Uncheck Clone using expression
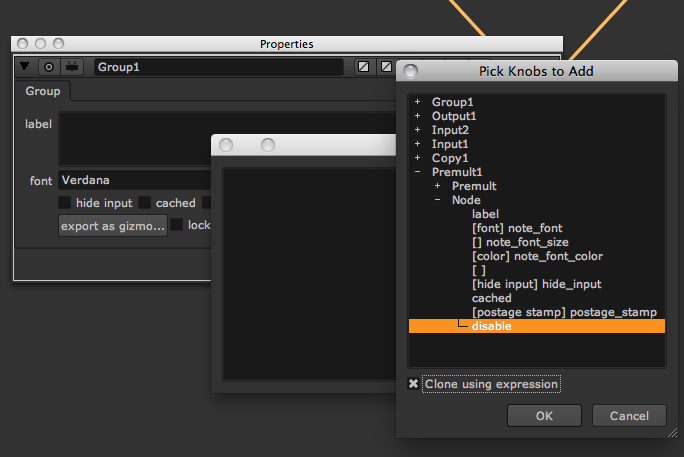The width and height of the screenshot is (684, 457). point(413,383)
